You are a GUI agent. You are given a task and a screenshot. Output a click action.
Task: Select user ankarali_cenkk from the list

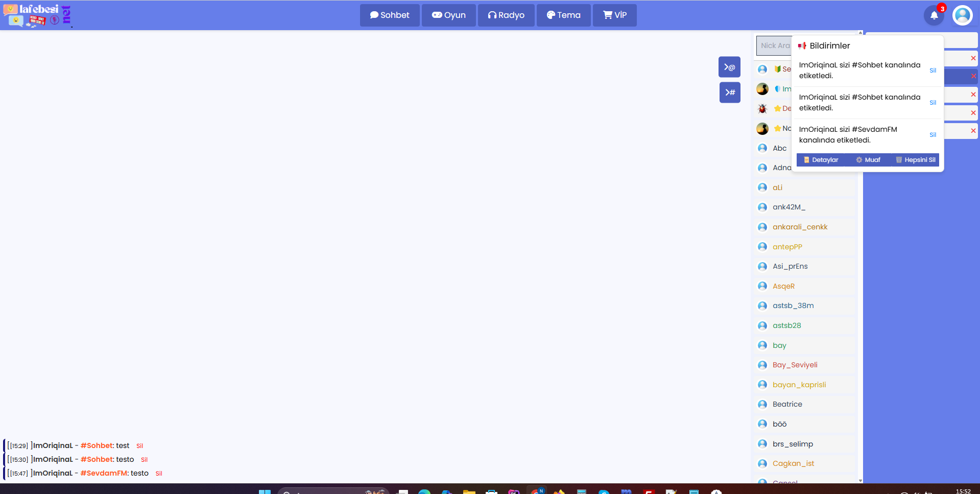[800, 227]
